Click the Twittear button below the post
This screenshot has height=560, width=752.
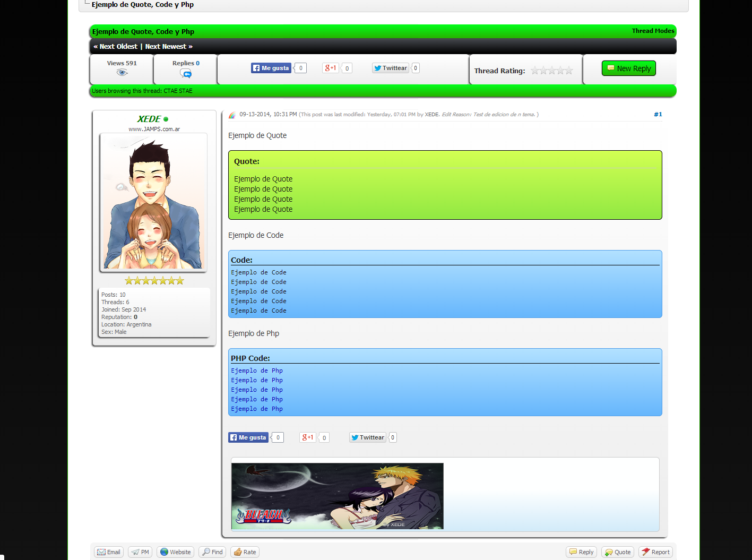(367, 437)
